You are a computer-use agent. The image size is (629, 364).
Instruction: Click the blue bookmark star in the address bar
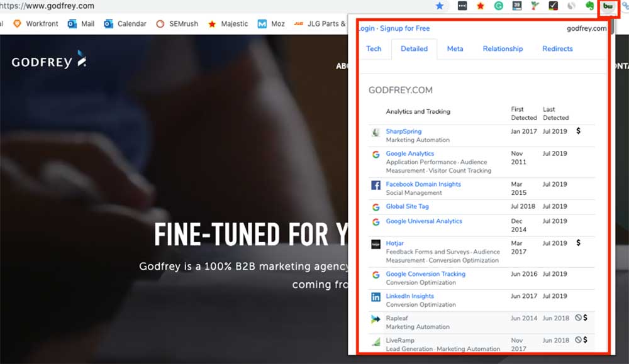coord(440,6)
